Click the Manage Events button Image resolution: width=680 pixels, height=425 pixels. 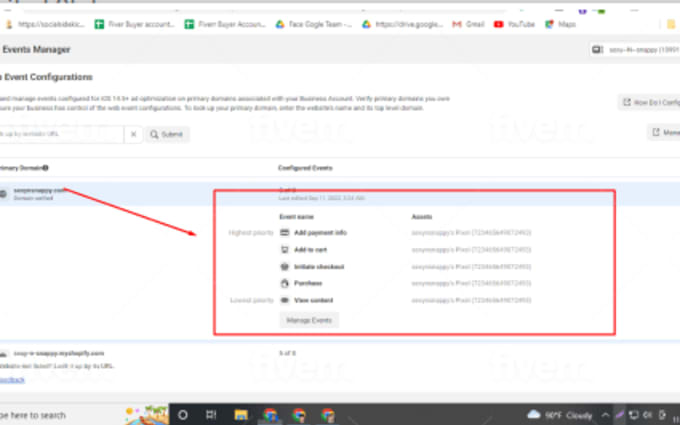click(309, 320)
